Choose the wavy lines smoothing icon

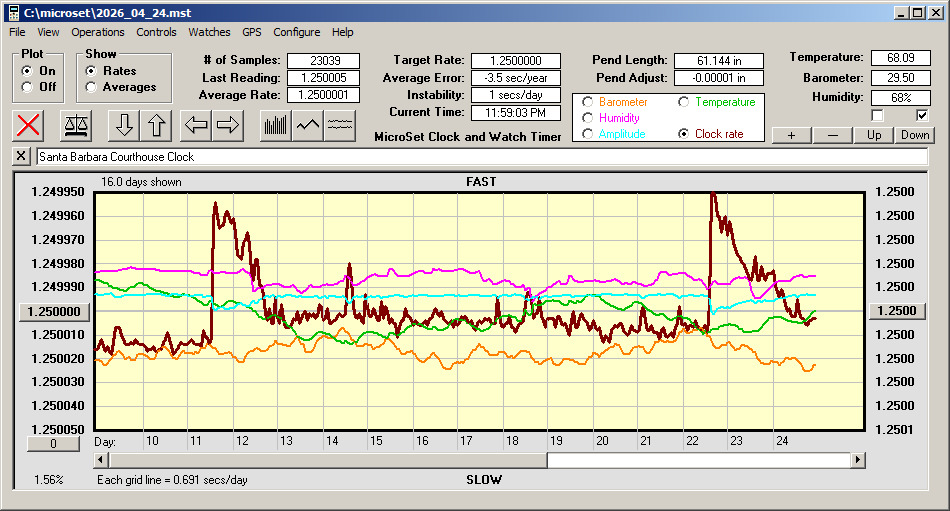point(340,125)
